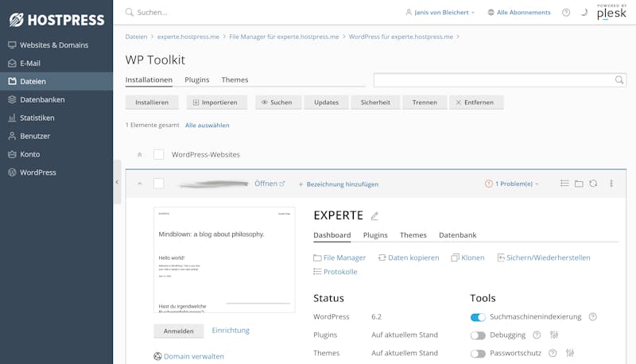
Task: Select the Themes tab of EXPERTE
Action: (x=413, y=235)
